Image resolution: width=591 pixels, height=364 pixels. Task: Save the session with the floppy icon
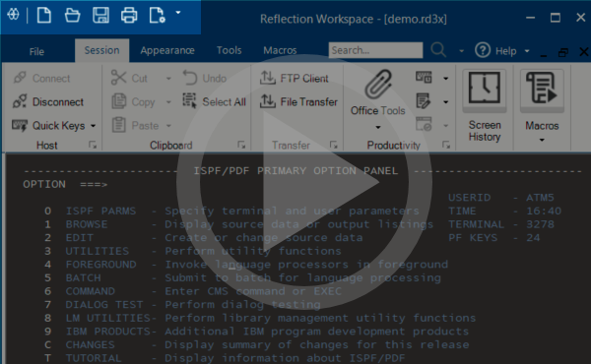click(100, 16)
